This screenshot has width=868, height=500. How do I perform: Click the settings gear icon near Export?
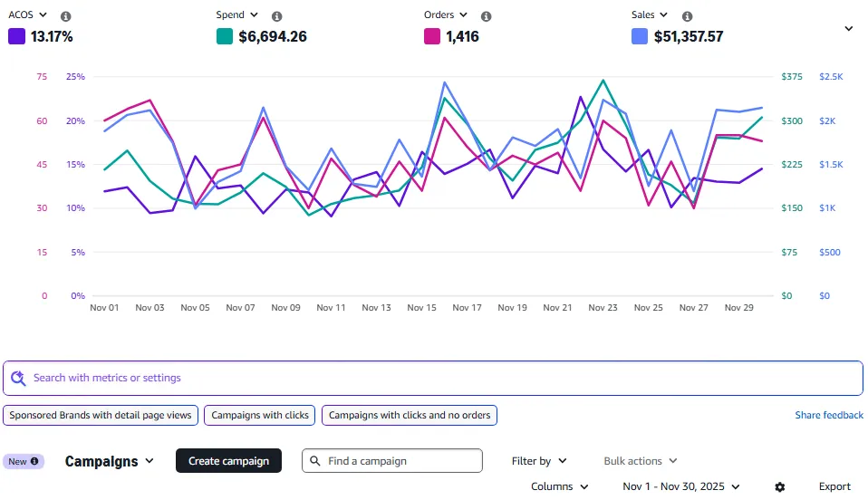pyautogui.click(x=780, y=487)
